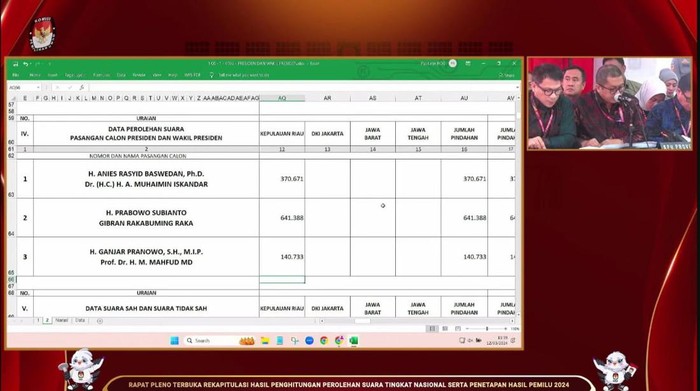Select the H. GANJAR PRANOWO name cell
The image size is (700, 391).
(x=146, y=257)
